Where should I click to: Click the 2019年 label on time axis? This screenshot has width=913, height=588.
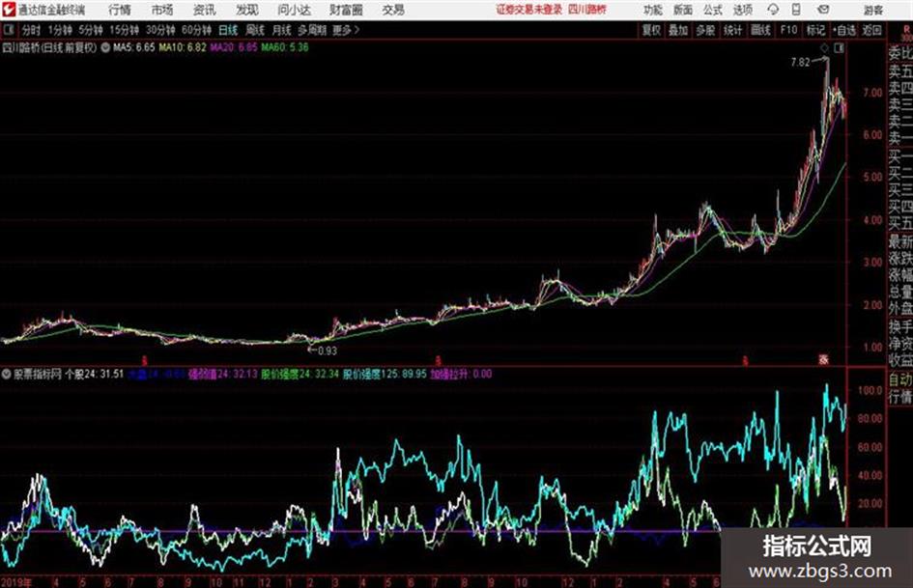(16, 582)
